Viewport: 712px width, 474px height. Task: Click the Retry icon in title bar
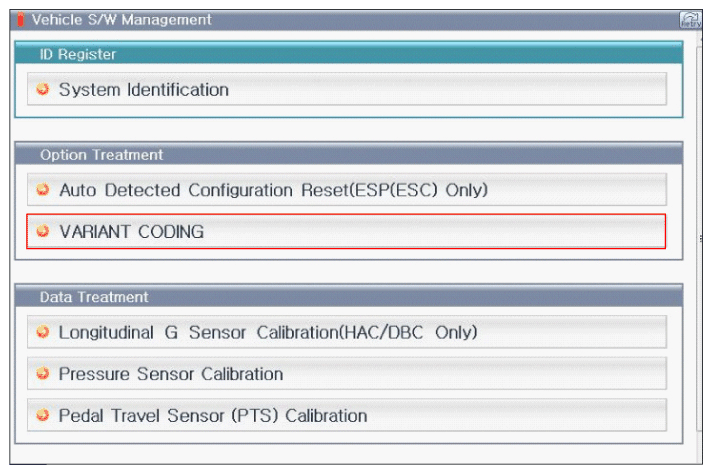tap(689, 19)
